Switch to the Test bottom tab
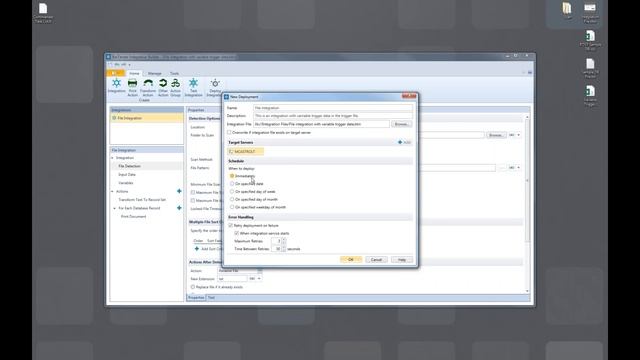This screenshot has height=360, width=640. click(x=211, y=298)
